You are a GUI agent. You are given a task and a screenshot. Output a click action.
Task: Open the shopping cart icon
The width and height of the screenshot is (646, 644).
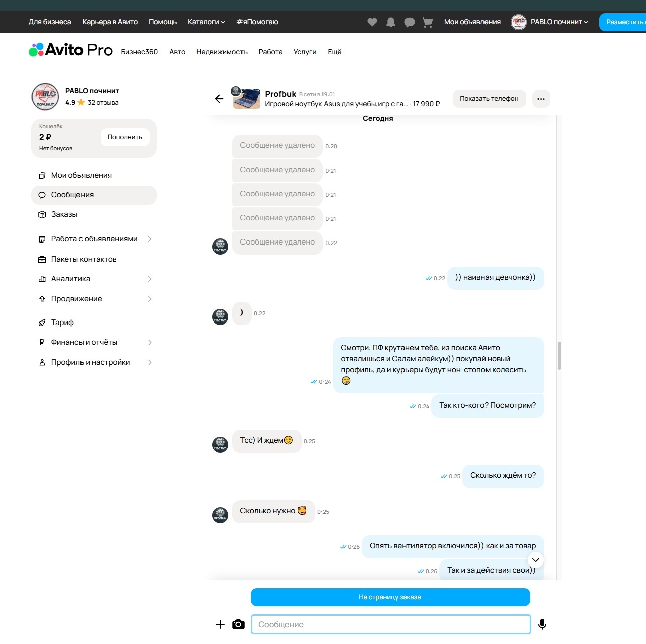click(428, 22)
